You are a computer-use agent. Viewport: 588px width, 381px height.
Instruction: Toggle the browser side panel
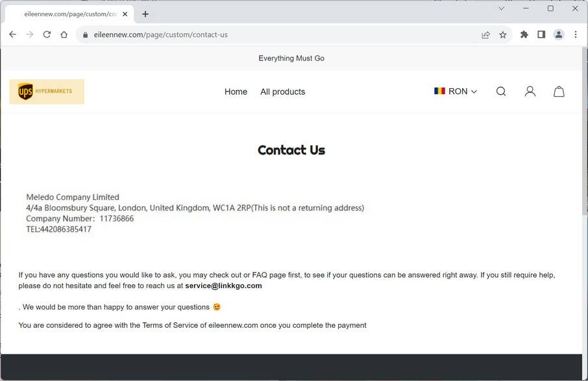[541, 35]
